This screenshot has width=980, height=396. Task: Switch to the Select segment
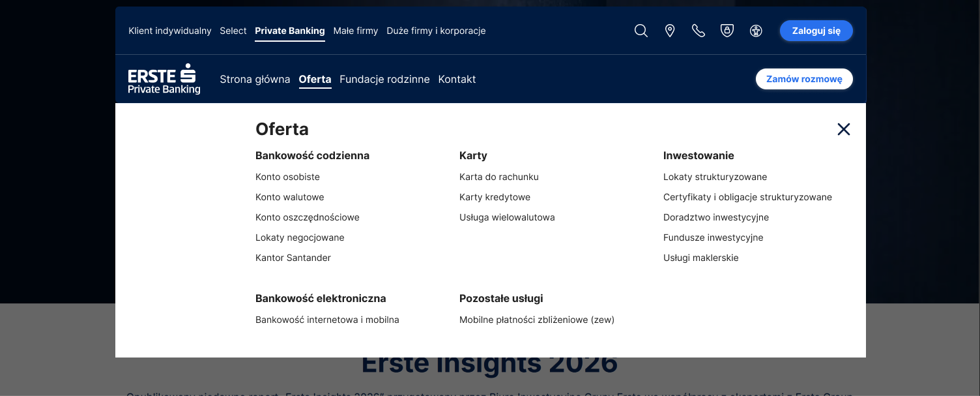tap(233, 31)
